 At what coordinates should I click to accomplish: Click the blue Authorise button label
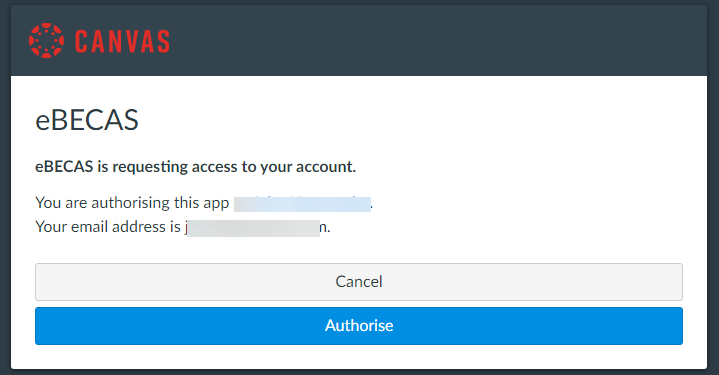coord(359,325)
